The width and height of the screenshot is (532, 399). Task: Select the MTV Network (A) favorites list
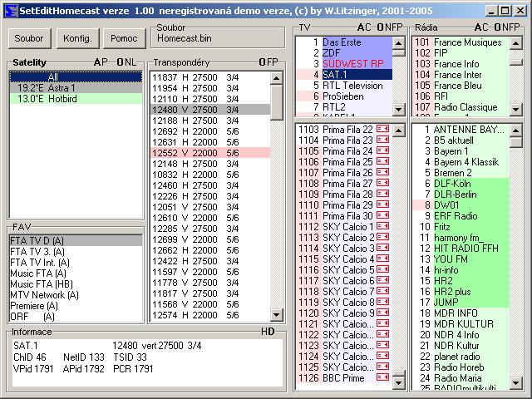[76, 295]
